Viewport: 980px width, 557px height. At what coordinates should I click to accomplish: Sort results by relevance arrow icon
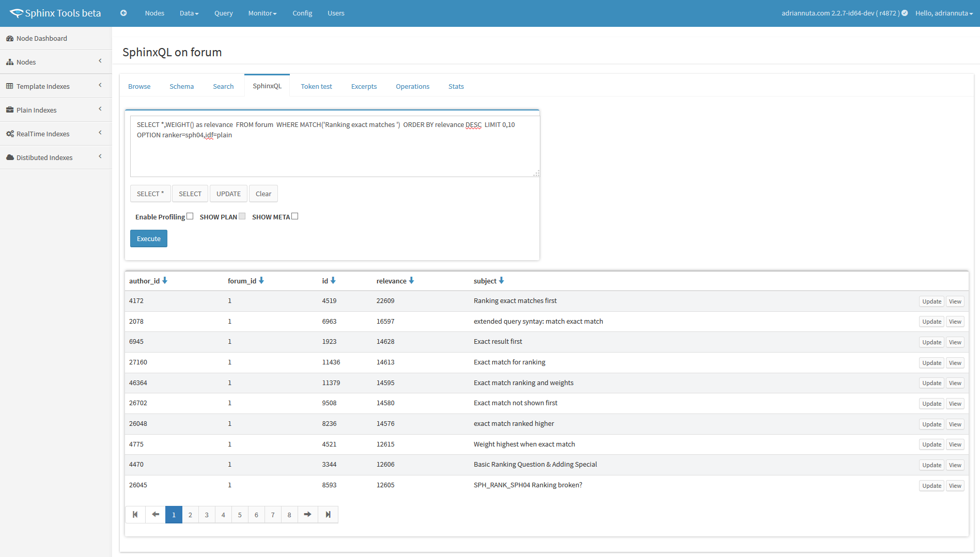pyautogui.click(x=412, y=280)
